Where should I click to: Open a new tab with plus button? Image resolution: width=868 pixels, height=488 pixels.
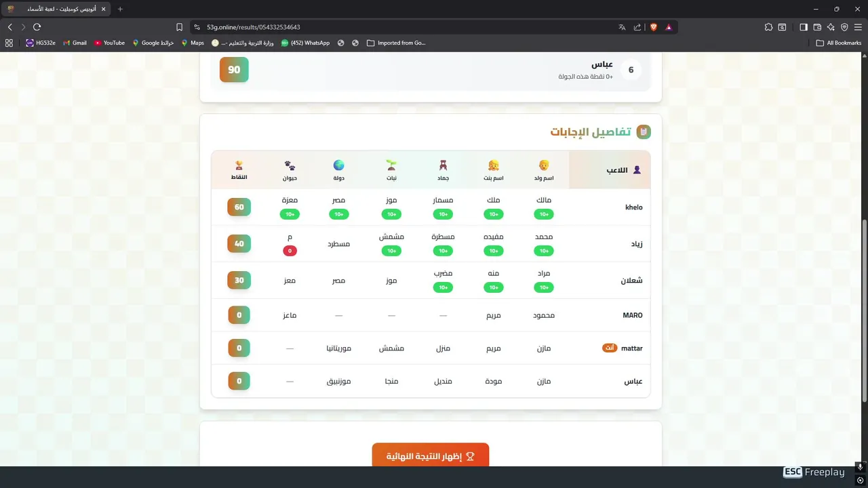120,9
